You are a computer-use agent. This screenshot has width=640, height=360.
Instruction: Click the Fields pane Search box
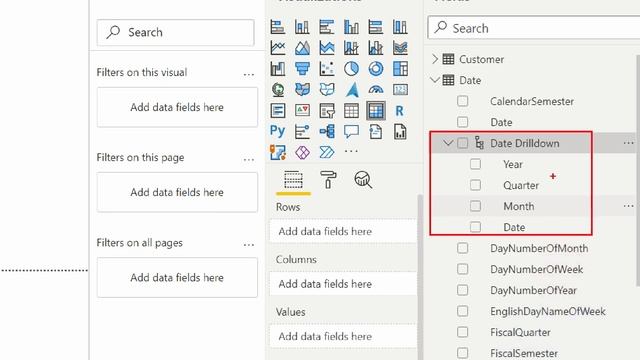(x=534, y=28)
